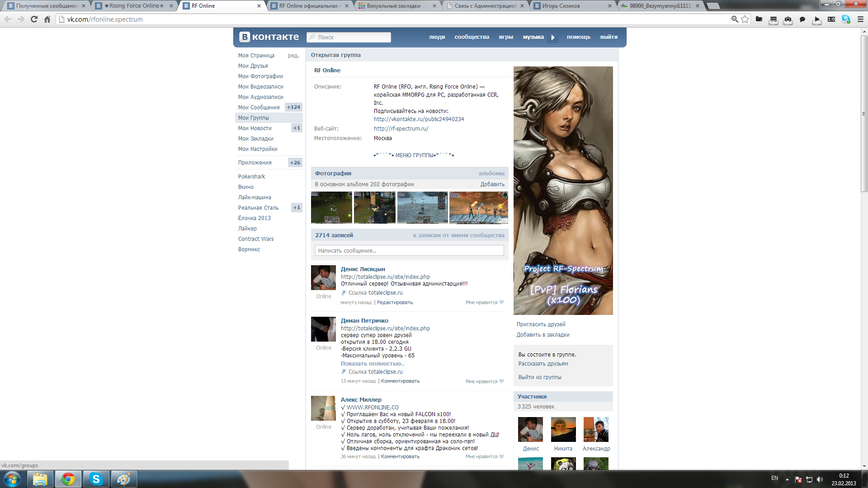Switch to the ★Rising Force Online★ tab

pos(134,6)
